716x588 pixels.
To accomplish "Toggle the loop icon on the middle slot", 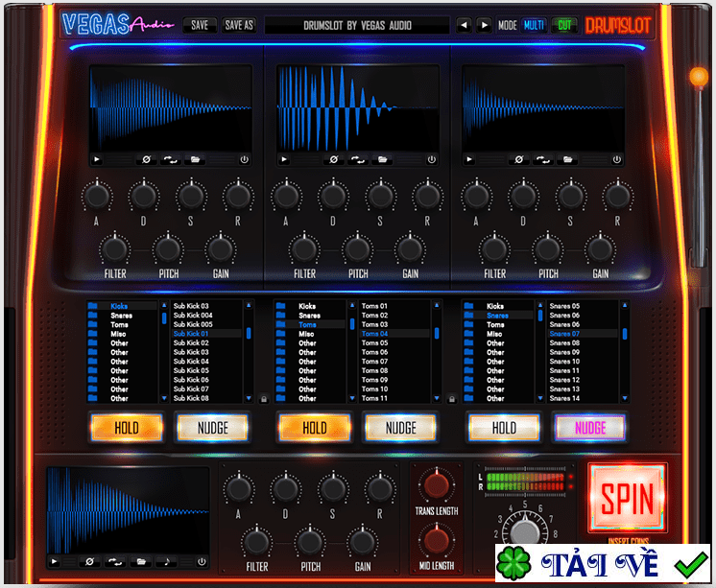I will pos(358,160).
